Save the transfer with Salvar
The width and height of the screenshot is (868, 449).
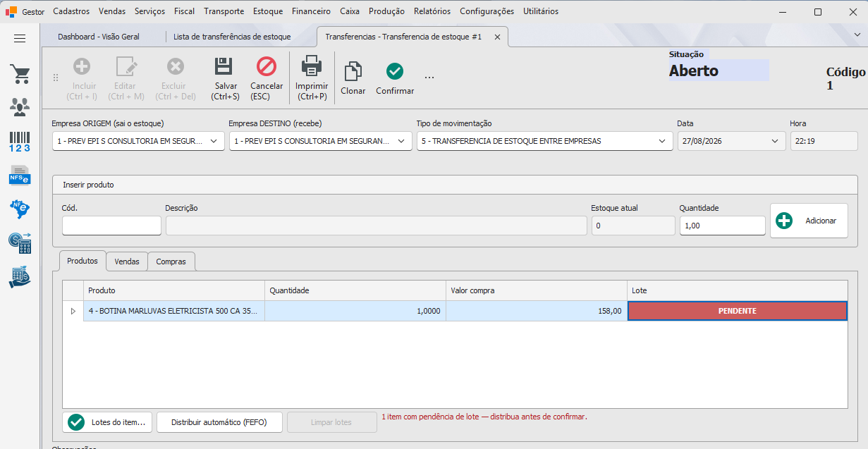[x=225, y=79]
